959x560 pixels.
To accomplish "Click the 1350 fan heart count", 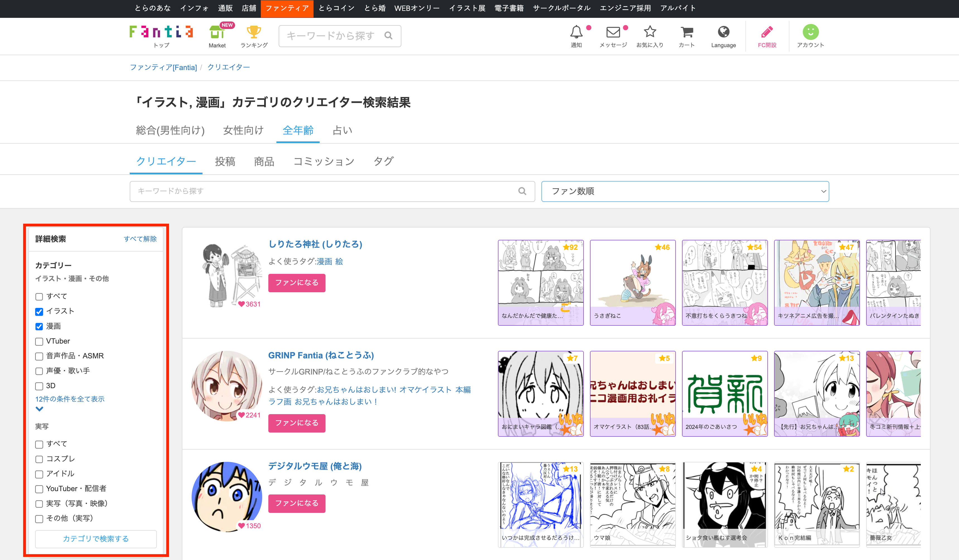I will (x=249, y=526).
